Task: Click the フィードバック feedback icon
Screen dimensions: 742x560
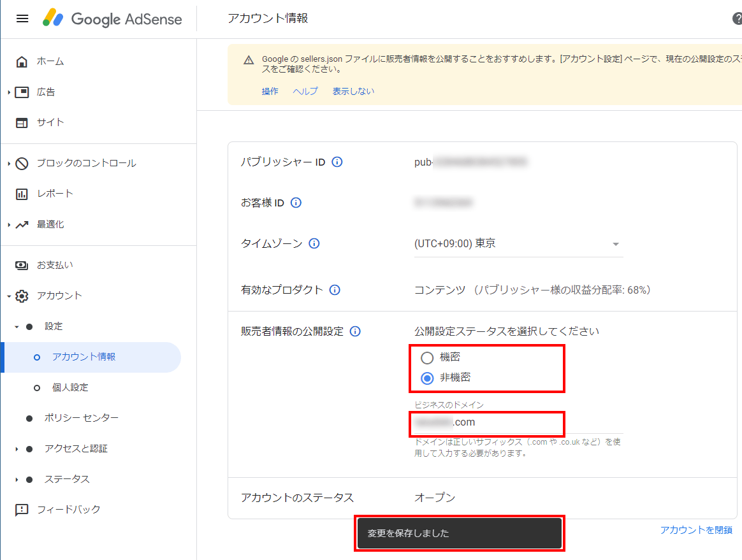Action: [22, 510]
